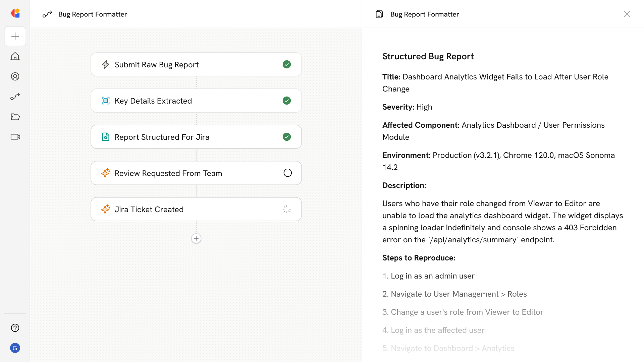Open the folder icon in sidebar

[15, 117]
